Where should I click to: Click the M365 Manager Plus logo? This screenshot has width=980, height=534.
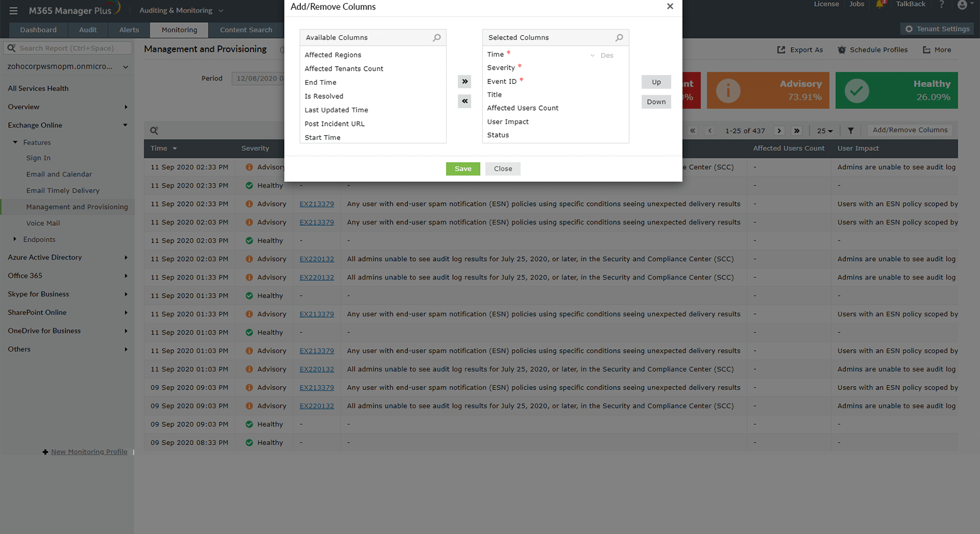74,9
